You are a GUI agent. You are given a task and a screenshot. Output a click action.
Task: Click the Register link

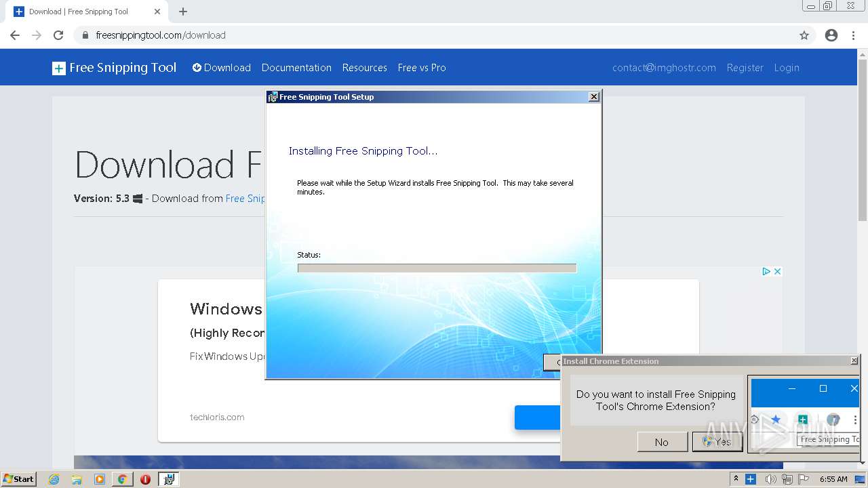[745, 68]
